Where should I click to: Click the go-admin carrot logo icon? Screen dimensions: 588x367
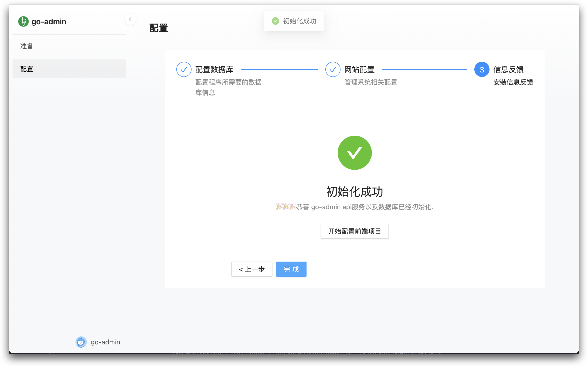tap(23, 21)
